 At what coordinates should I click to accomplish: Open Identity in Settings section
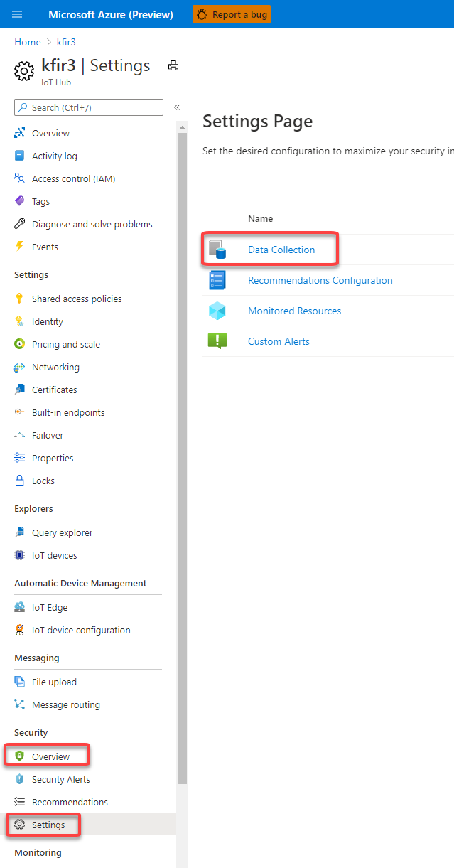(x=48, y=321)
